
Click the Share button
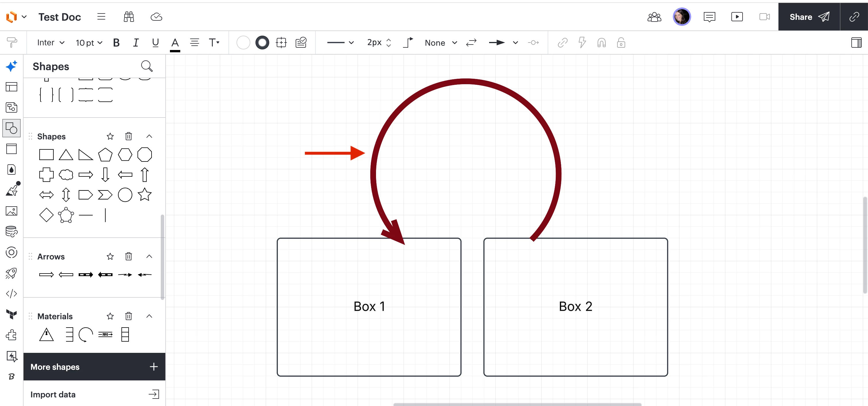click(809, 17)
